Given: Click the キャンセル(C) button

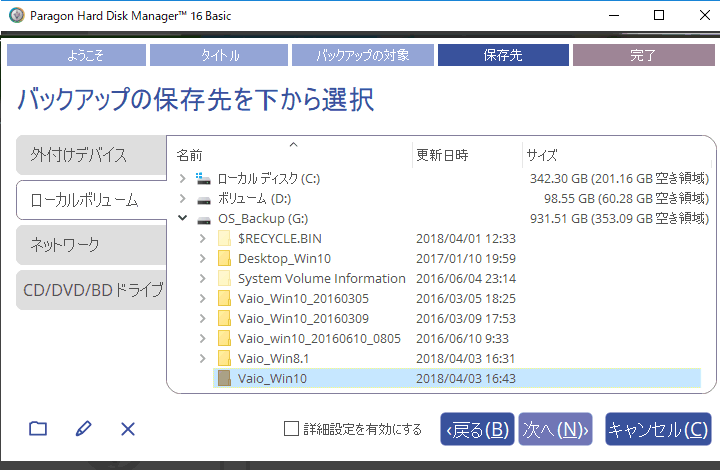Looking at the screenshot, I should point(658,429).
